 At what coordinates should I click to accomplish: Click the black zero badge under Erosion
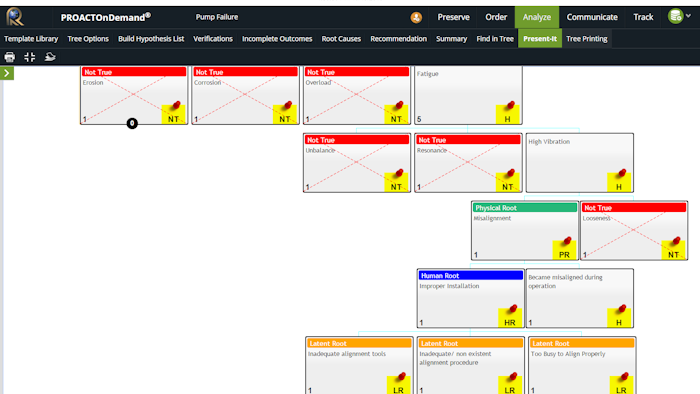pos(132,123)
